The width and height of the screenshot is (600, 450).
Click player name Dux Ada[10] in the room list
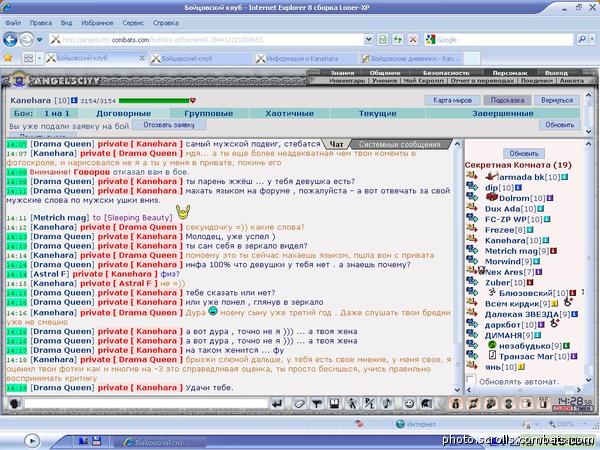510,209
